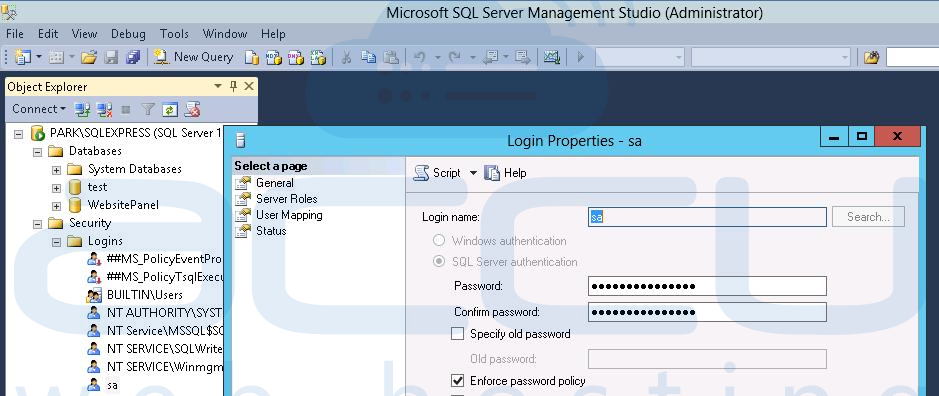The image size is (939, 396).
Task: Click the Database Engine Query icon
Action: tap(252, 58)
